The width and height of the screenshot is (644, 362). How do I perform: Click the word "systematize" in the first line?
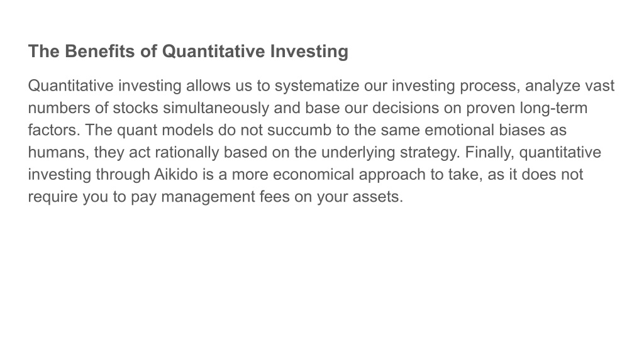(x=317, y=85)
